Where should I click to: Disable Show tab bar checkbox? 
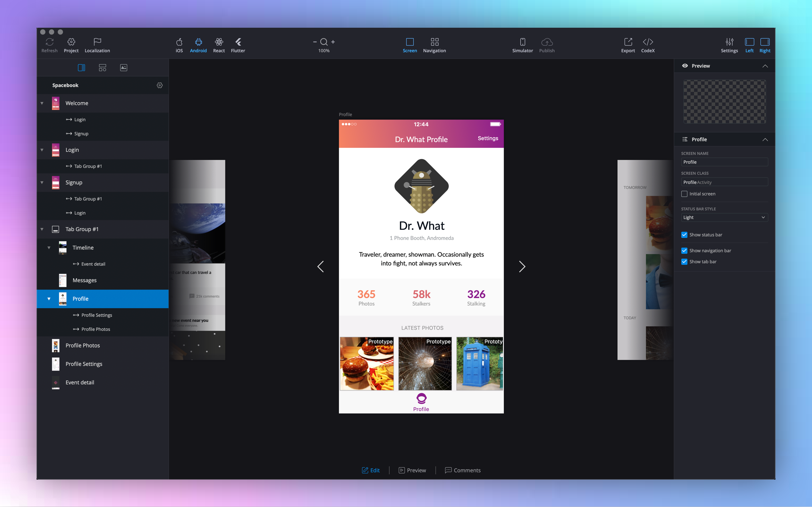pyautogui.click(x=684, y=262)
